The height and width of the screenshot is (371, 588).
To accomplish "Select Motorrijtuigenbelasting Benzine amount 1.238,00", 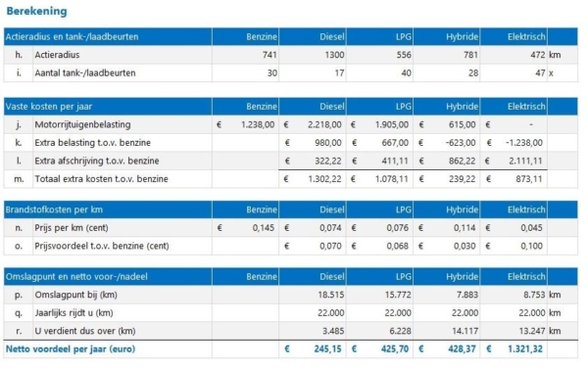I will click(258, 124).
